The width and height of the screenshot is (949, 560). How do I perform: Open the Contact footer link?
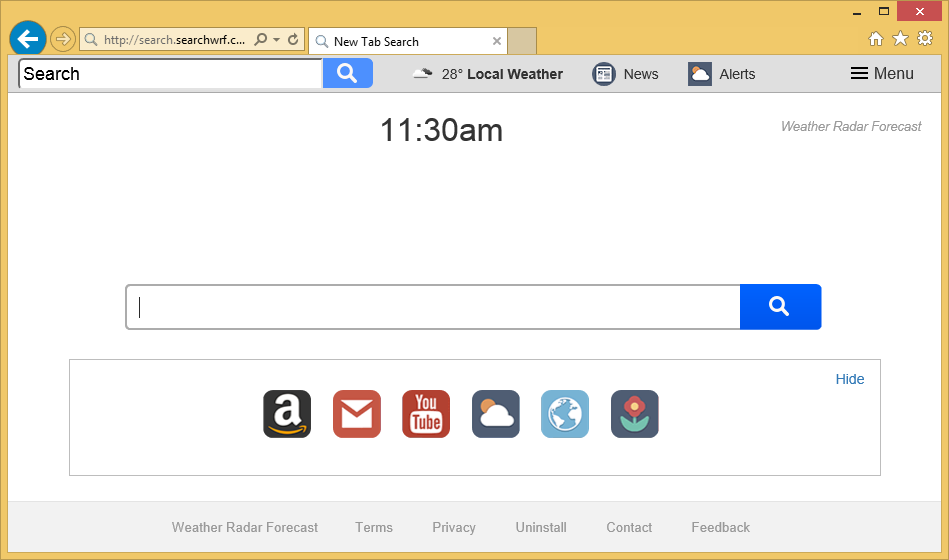click(629, 527)
